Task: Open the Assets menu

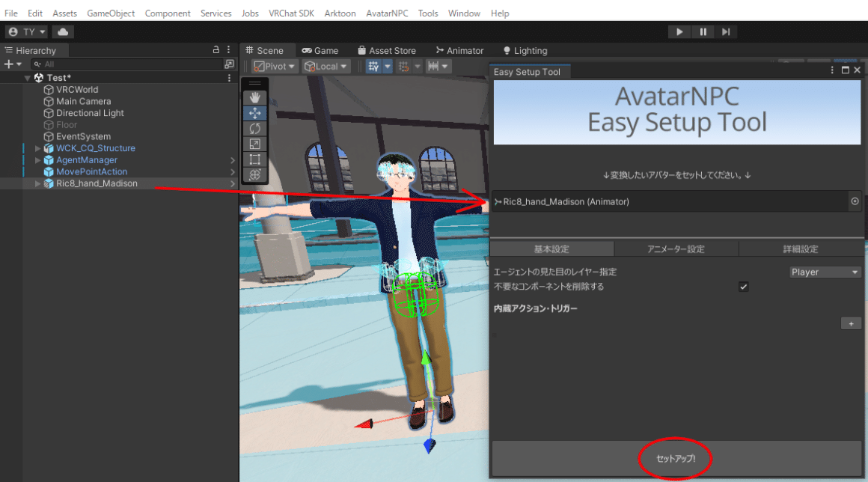Action: [65, 13]
